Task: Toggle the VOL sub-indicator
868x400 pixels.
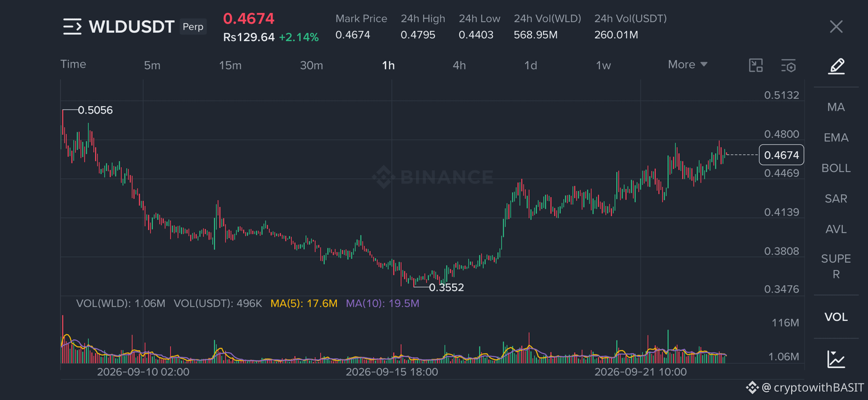Action: 836,317
